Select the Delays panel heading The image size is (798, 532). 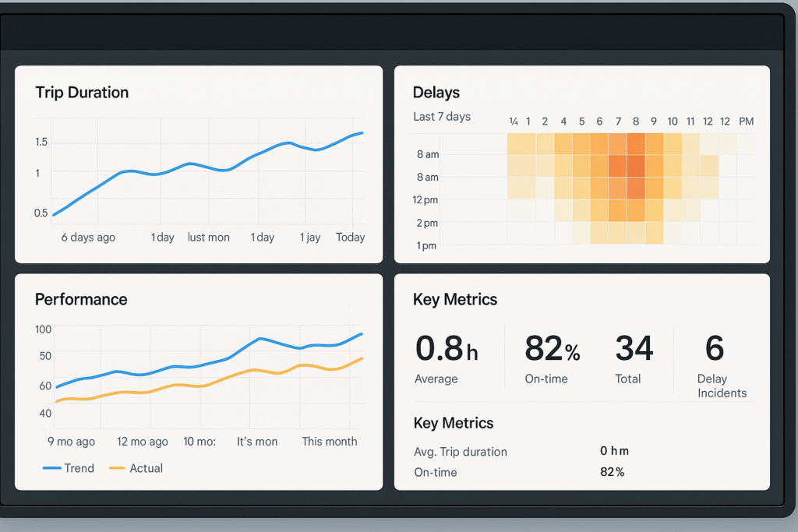[x=436, y=93]
